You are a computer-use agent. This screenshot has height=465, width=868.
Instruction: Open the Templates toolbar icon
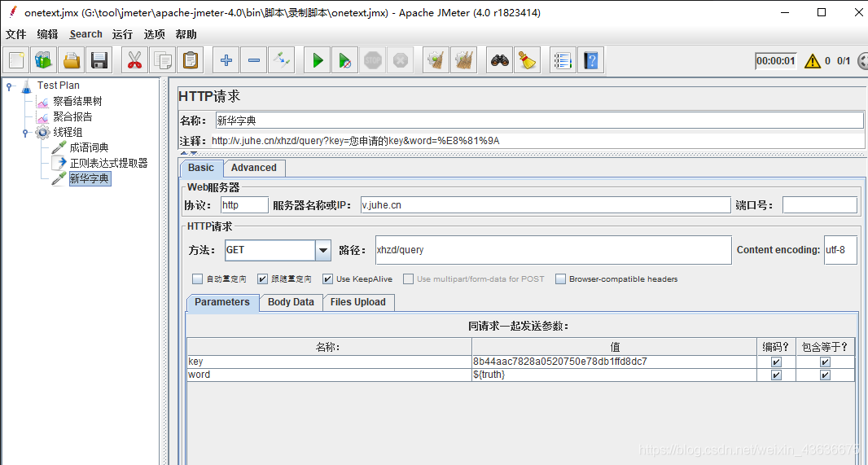[x=44, y=59]
